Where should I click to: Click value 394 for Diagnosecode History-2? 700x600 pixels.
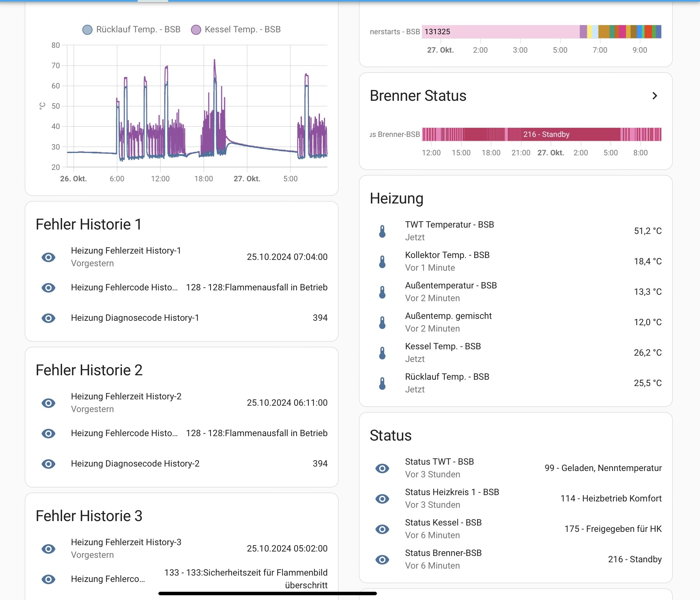[x=320, y=463]
